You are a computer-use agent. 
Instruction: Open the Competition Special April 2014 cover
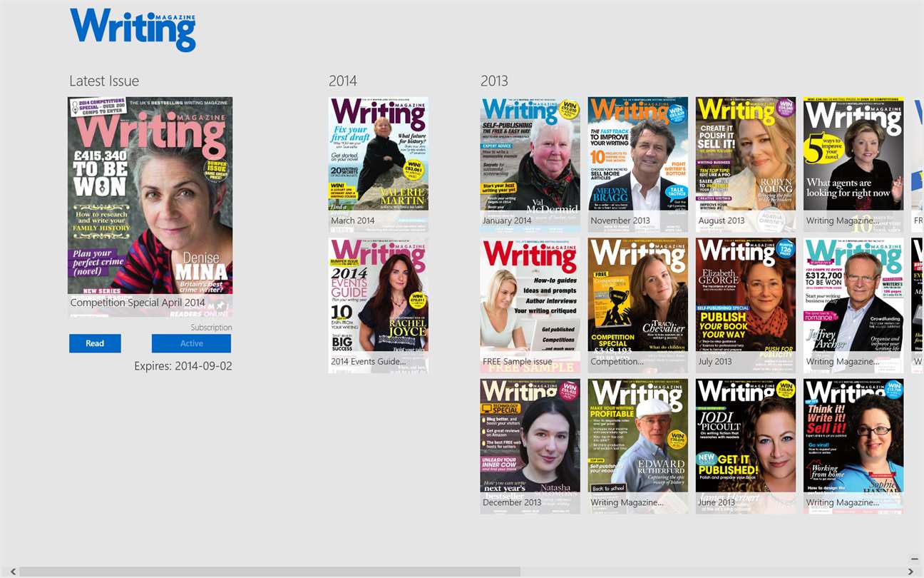click(x=150, y=207)
